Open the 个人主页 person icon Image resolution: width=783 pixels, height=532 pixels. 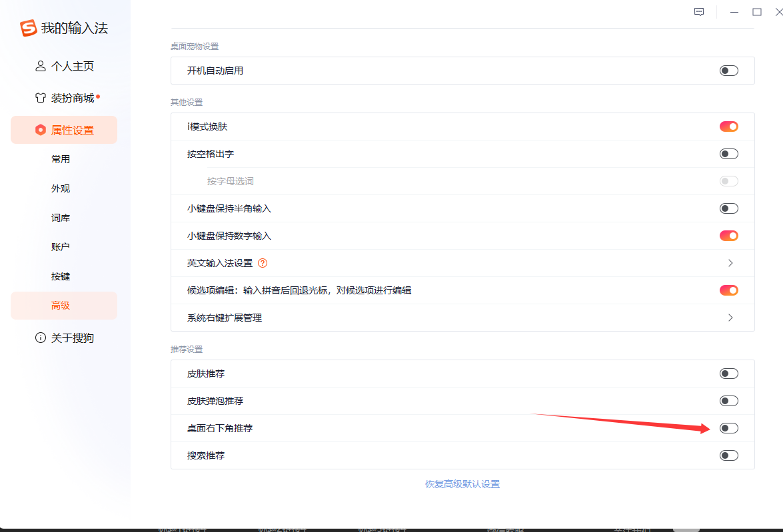point(41,67)
